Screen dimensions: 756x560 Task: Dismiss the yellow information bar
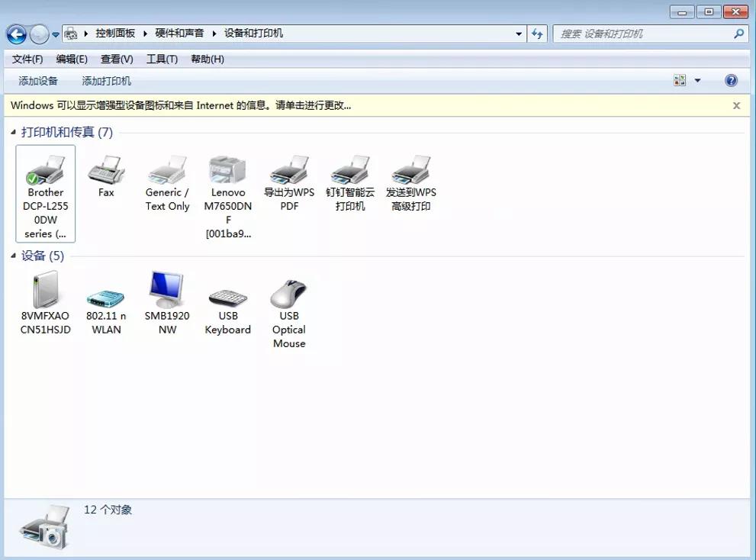[x=736, y=106]
